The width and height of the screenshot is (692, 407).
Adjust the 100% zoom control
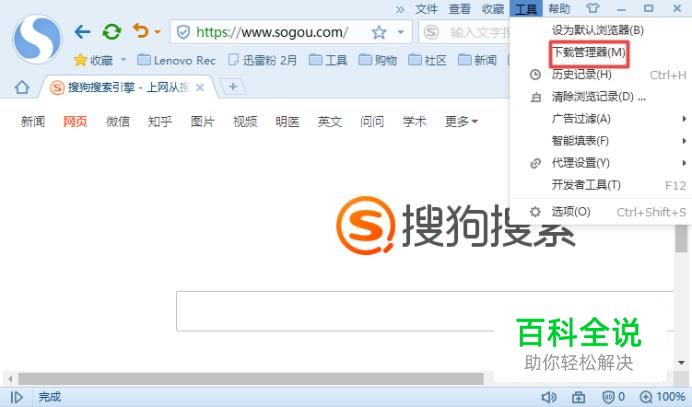tap(662, 397)
